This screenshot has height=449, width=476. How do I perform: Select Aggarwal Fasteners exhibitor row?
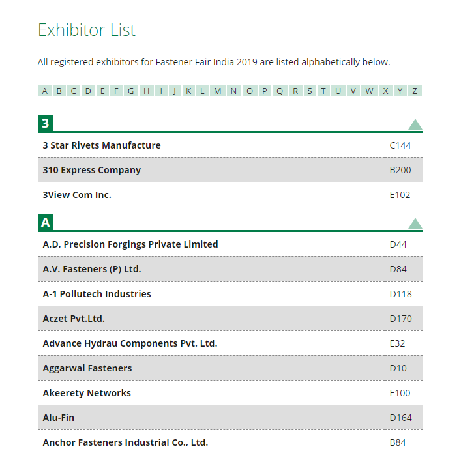coord(230,368)
